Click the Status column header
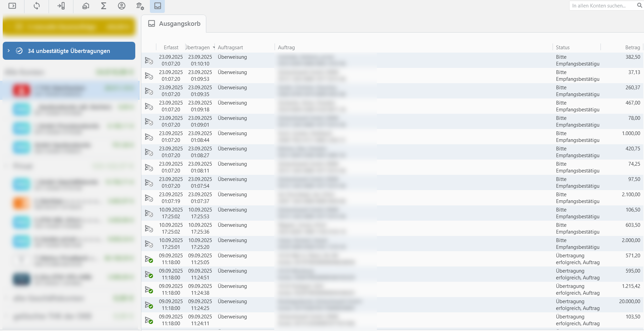 [562, 48]
